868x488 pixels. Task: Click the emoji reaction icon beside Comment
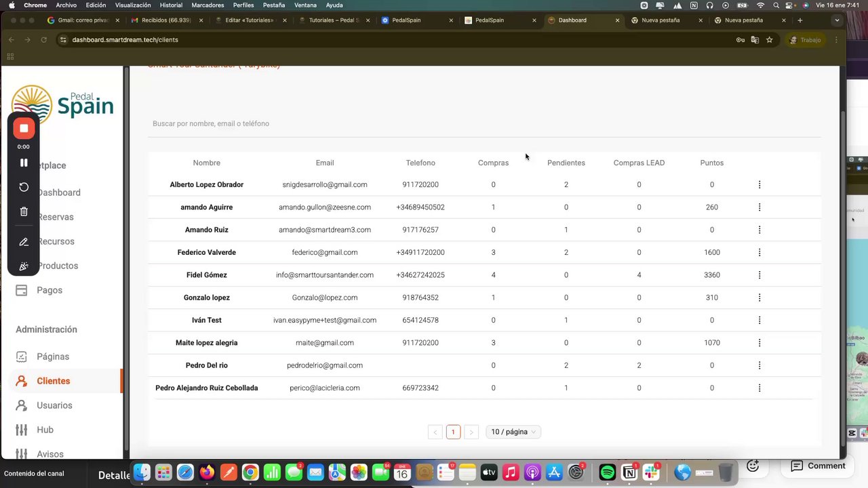(753, 466)
